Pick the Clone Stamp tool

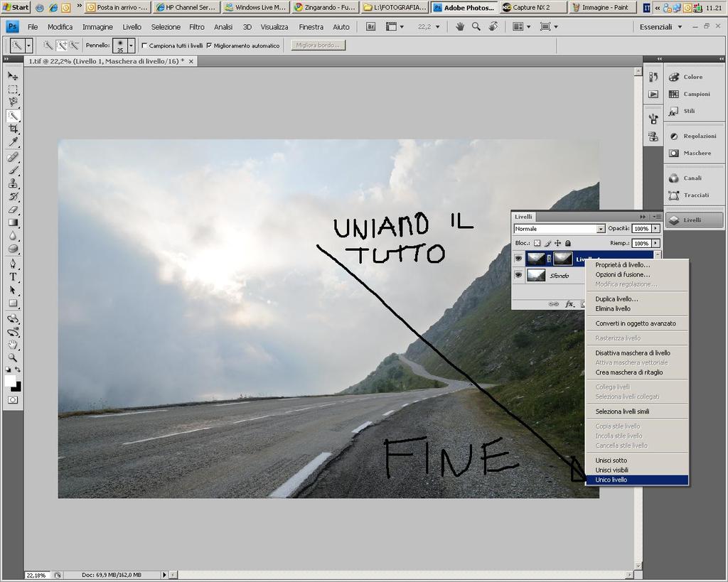13,183
